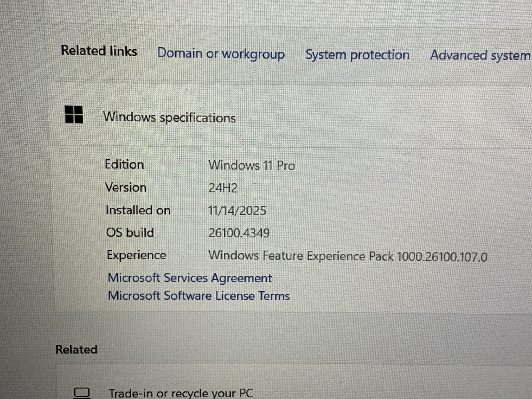Click the Experience label
This screenshot has height=399, width=532.
tap(136, 255)
